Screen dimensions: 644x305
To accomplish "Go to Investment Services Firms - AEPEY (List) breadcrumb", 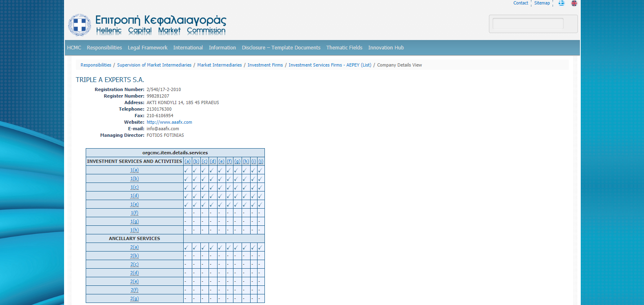I will click(330, 65).
